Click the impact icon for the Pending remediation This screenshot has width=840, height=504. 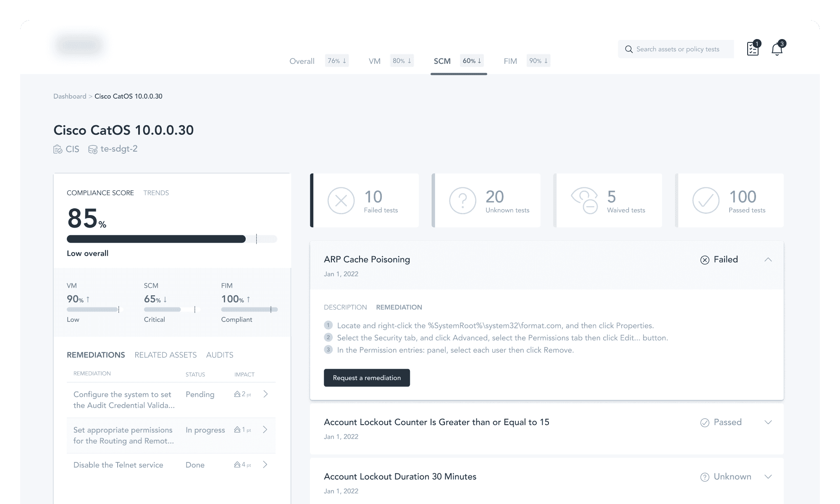pyautogui.click(x=237, y=394)
